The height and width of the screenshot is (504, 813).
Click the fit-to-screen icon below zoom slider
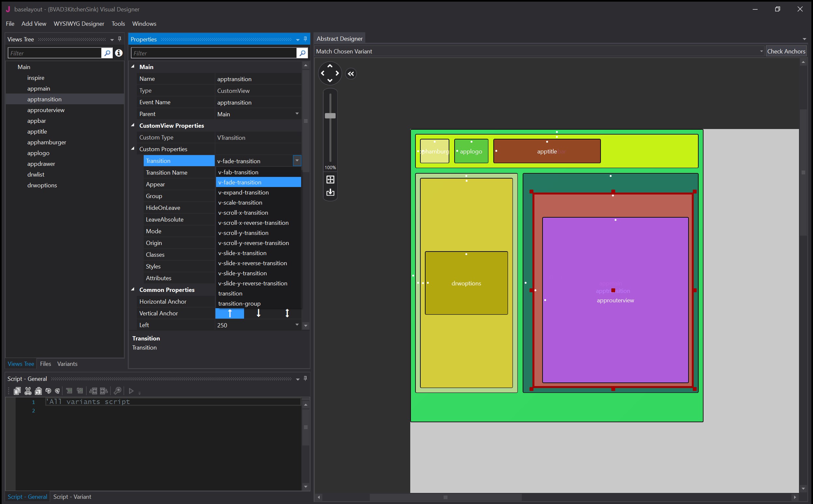point(330,180)
